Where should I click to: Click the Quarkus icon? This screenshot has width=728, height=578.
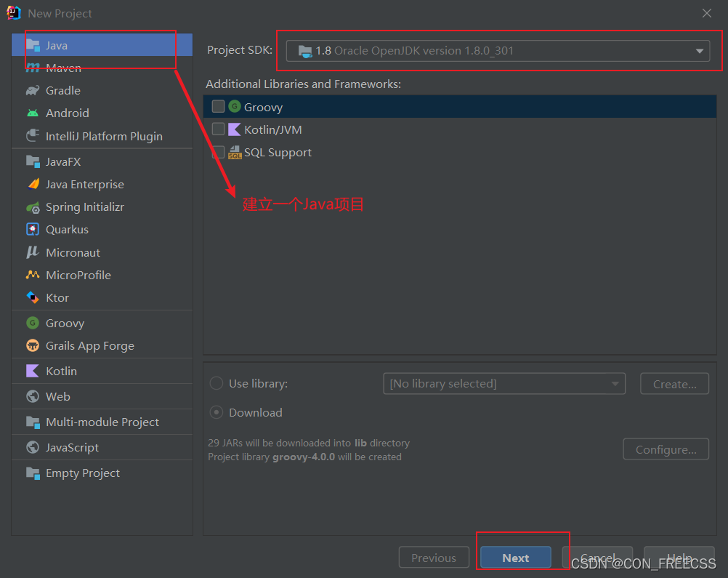[x=33, y=230]
